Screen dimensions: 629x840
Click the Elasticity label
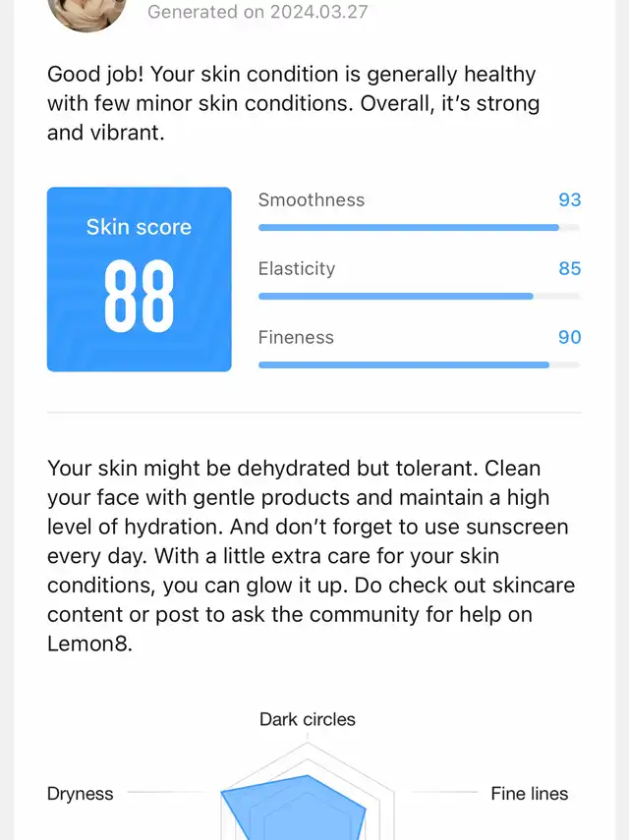coord(297,268)
